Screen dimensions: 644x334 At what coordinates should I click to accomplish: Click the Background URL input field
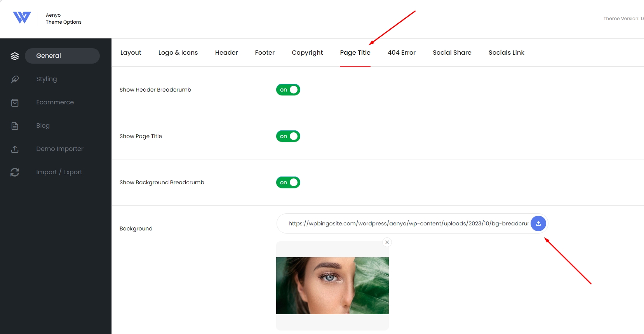(x=404, y=223)
